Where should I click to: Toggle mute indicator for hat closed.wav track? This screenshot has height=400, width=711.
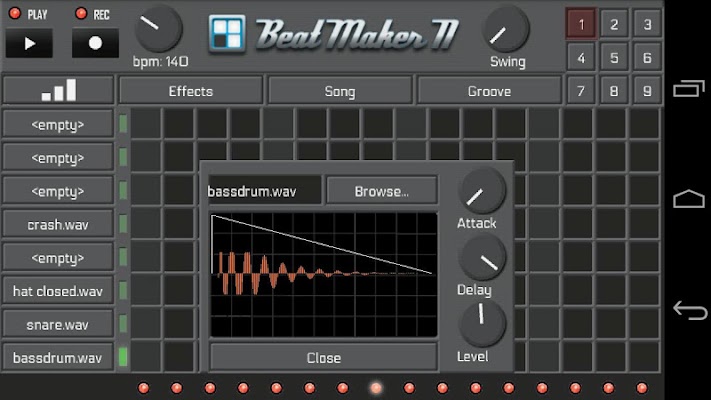point(123,290)
